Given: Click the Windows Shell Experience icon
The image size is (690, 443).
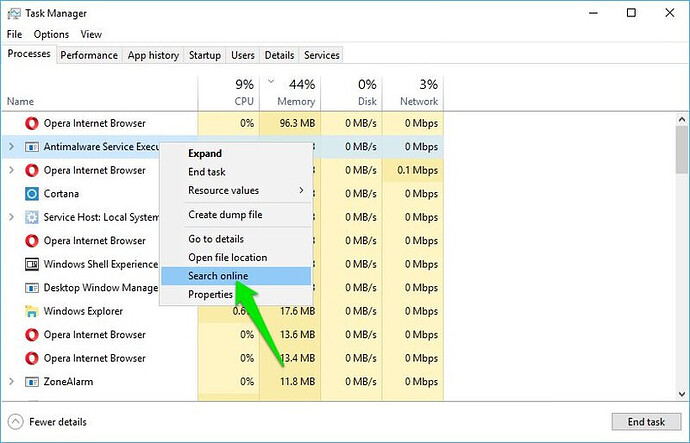Looking at the screenshot, I should [32, 264].
